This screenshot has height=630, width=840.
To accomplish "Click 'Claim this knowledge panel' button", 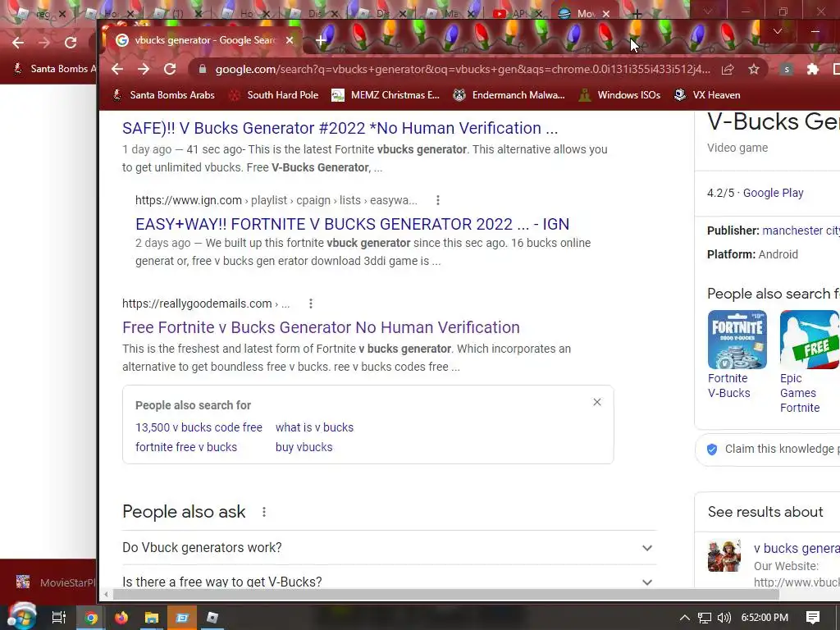I will tap(768, 449).
